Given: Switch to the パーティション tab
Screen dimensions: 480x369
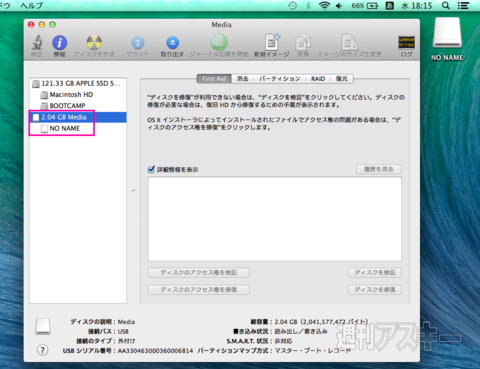Looking at the screenshot, I should pyautogui.click(x=280, y=79).
